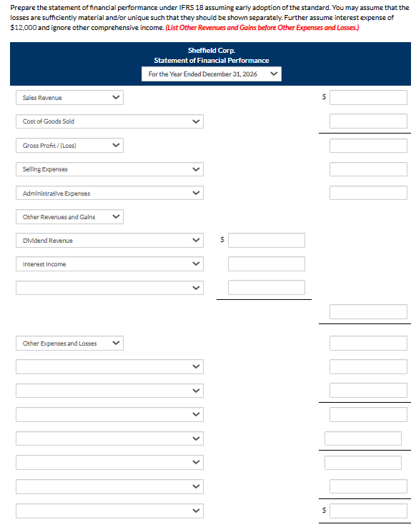Open the Other Expenses and Losses dropdown

coord(69,343)
